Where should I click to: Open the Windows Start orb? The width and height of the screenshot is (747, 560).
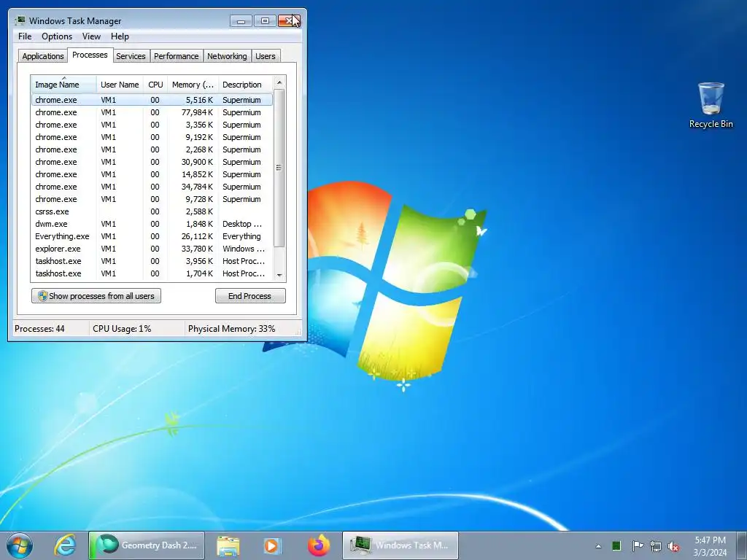pyautogui.click(x=20, y=545)
